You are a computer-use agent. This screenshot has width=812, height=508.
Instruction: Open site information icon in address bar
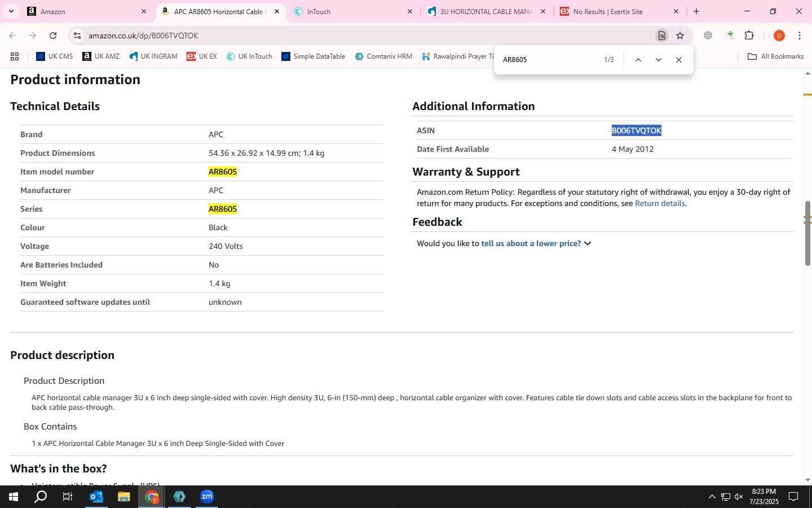click(x=77, y=36)
